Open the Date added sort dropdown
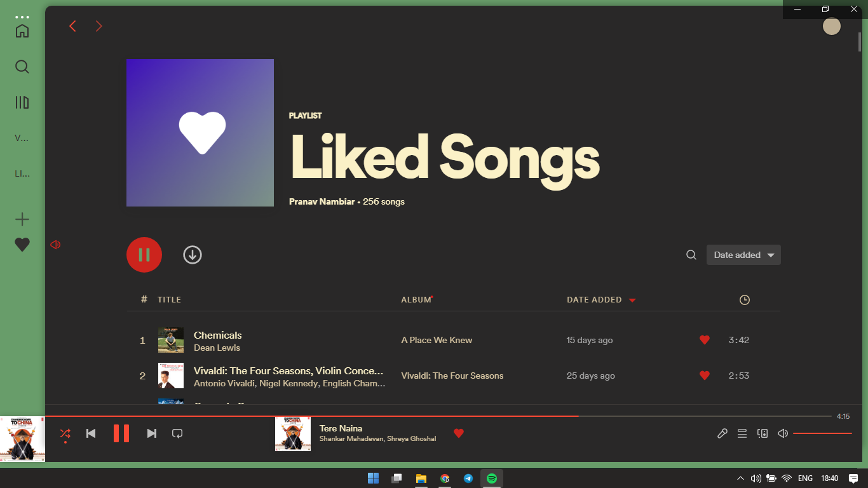Viewport: 868px width, 488px height. tap(743, 254)
